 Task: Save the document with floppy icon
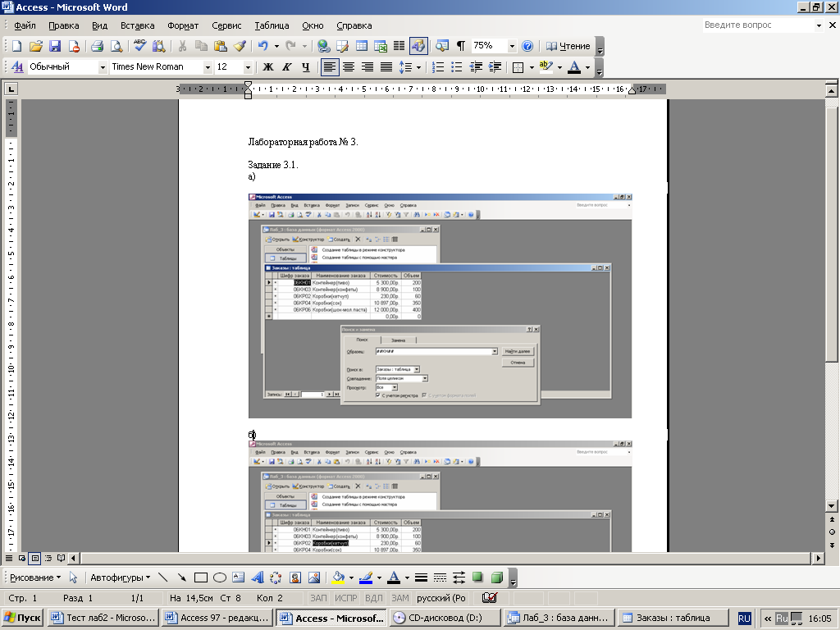click(x=55, y=46)
